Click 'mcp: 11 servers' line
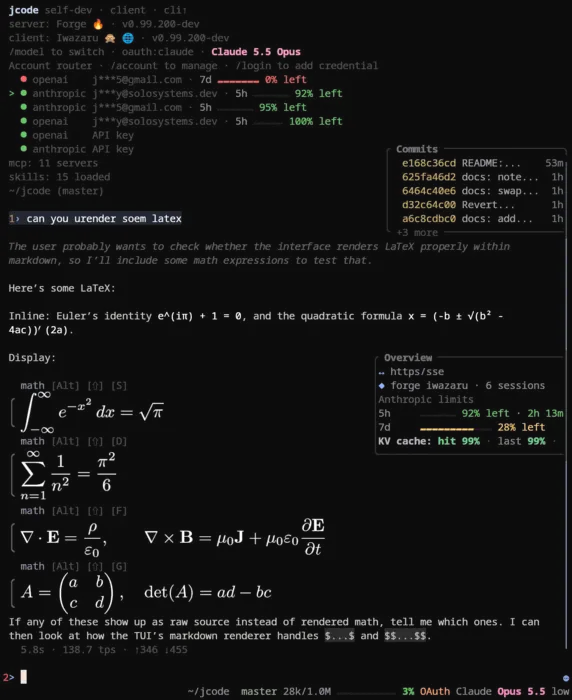Screen dimensions: 572x700 (53, 163)
